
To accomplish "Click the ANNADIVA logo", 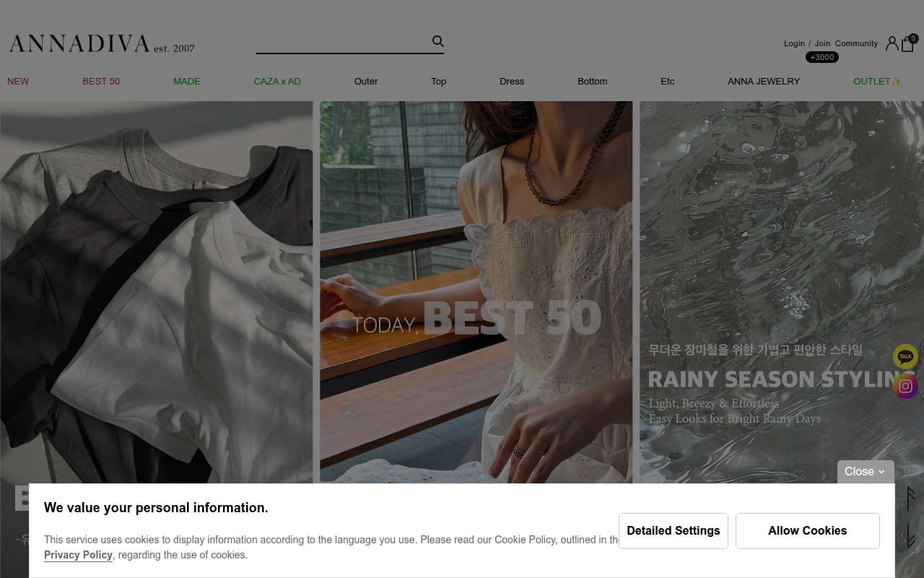I will (102, 44).
